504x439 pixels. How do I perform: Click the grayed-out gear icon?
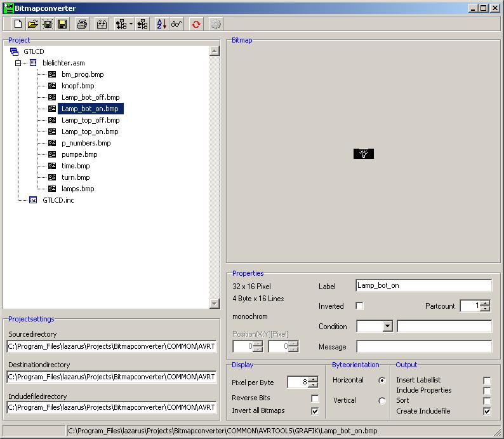[x=216, y=24]
